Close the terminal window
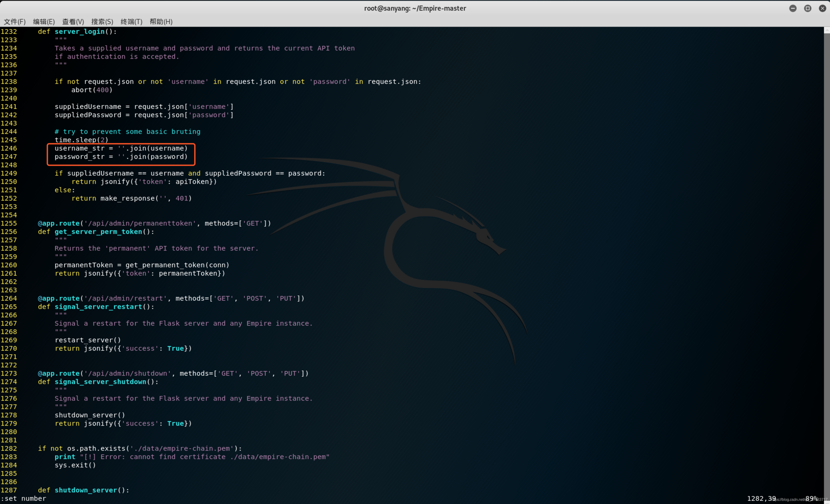This screenshot has height=504, width=830. [x=822, y=8]
